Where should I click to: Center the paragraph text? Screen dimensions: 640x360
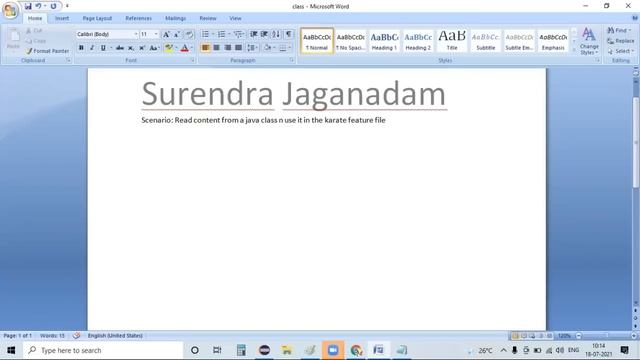click(217, 48)
